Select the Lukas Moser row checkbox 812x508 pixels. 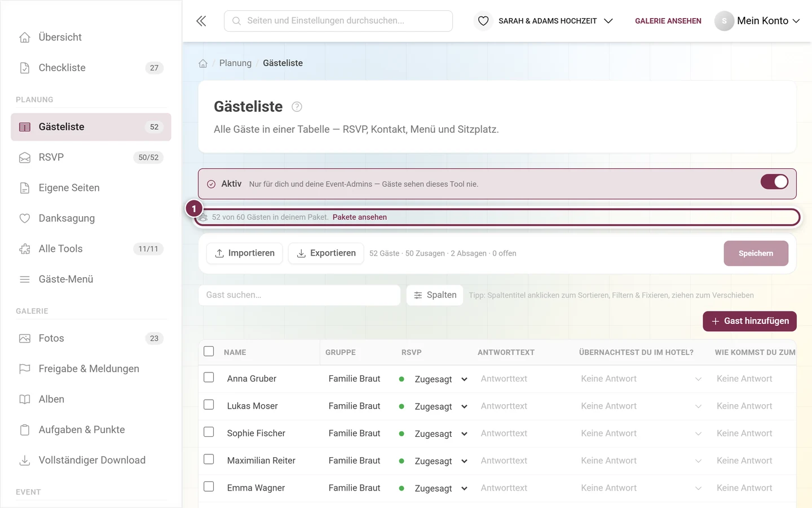[x=209, y=405]
